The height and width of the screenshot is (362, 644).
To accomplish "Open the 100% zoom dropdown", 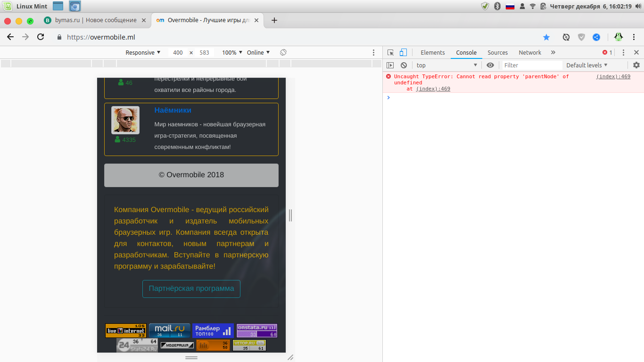I will [x=232, y=53].
